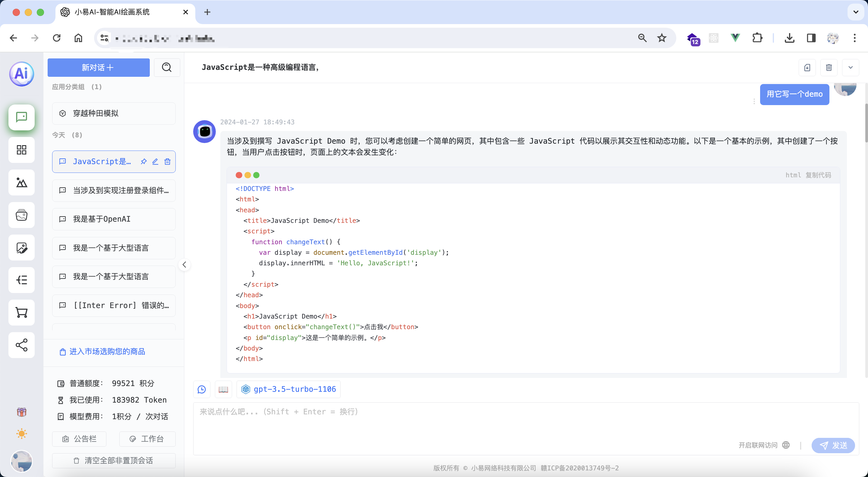The width and height of the screenshot is (868, 477).
Task: Click the 新对话 new chat button
Action: pos(98,67)
